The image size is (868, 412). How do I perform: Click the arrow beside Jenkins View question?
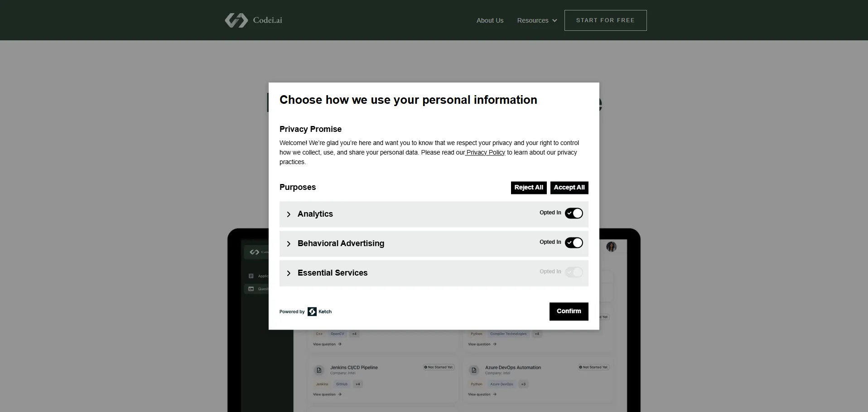(340, 394)
